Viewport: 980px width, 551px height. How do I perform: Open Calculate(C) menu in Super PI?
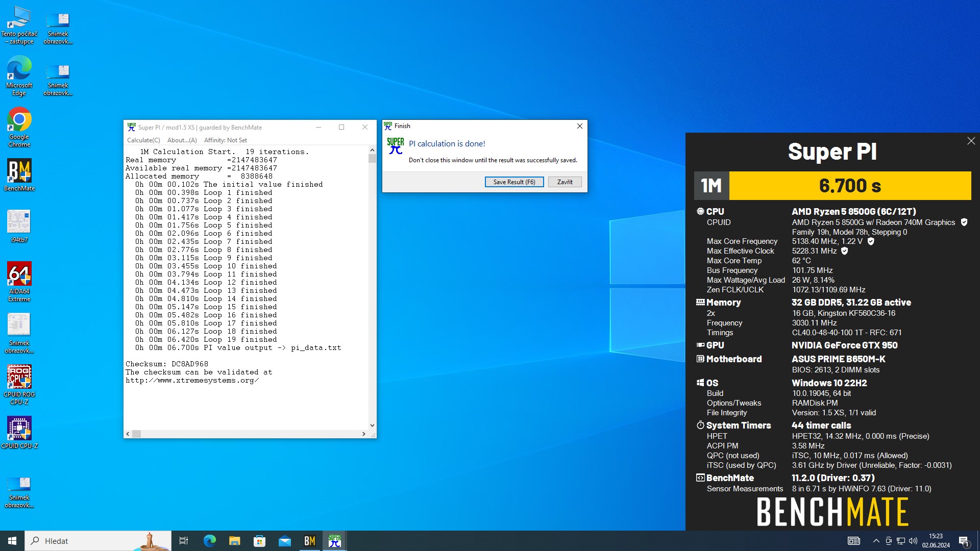click(143, 140)
